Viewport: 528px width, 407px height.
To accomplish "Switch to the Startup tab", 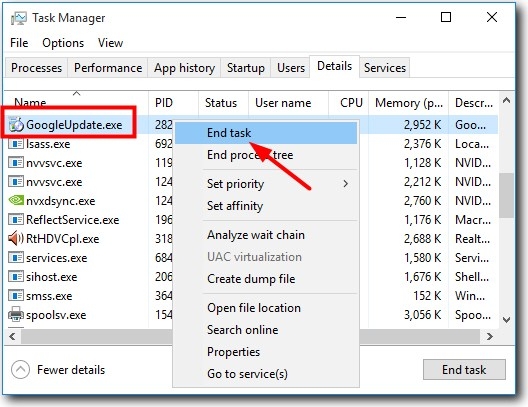I will [x=245, y=68].
